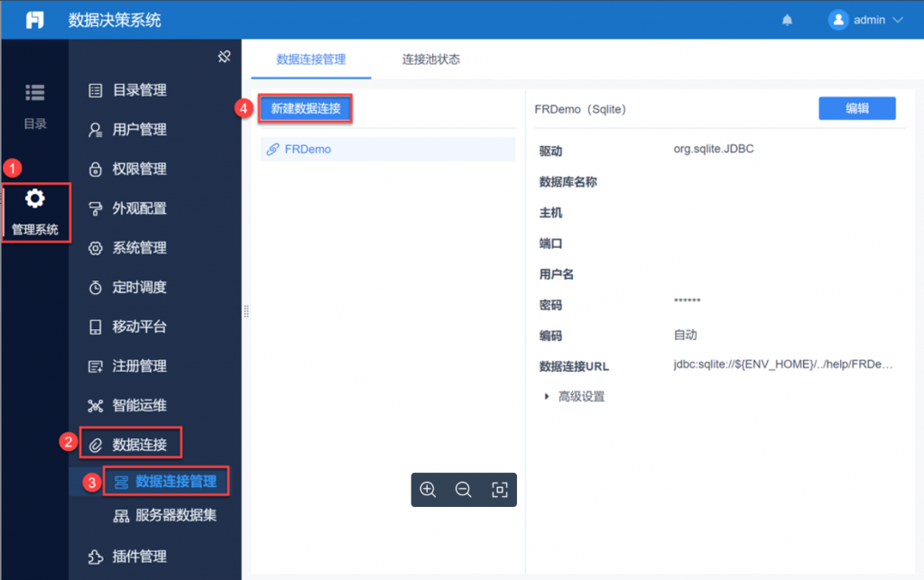The image size is (924, 580).
Task: Switch to 连接池状态 tab
Action: [x=430, y=60]
